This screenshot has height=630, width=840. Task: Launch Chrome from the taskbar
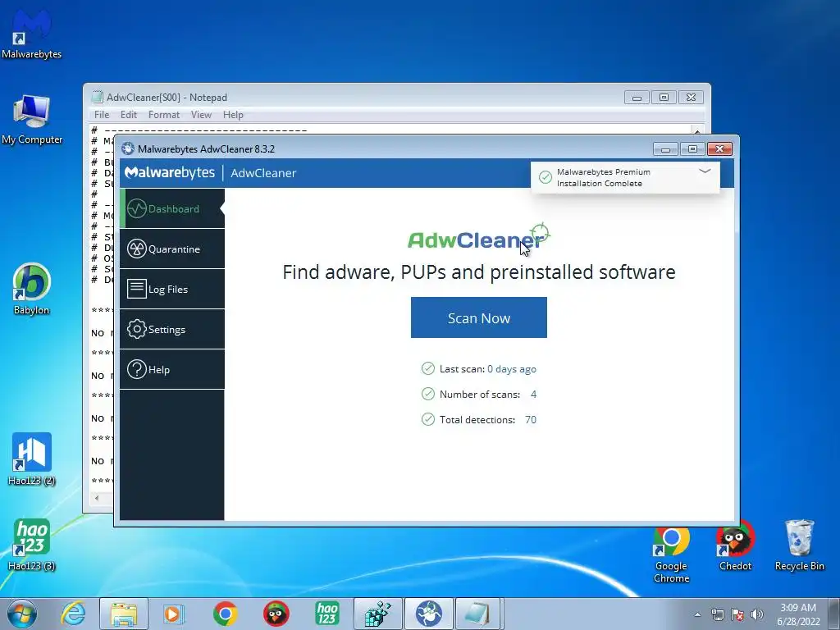pos(226,614)
